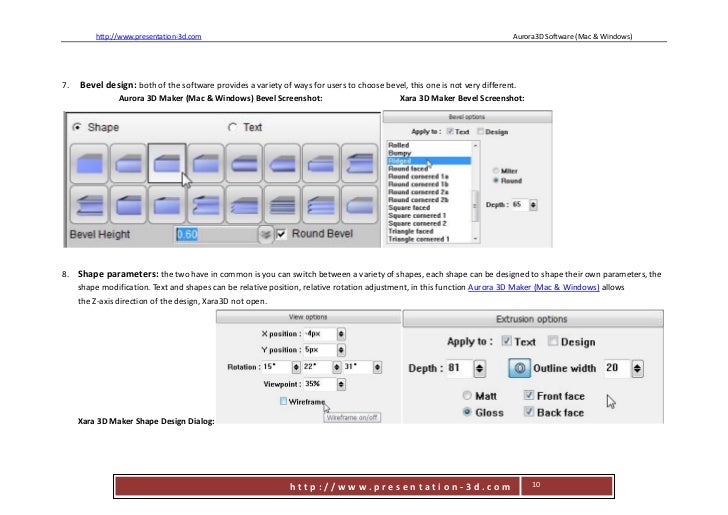
Task: Click the Outline width stepper arrows
Action: [x=637, y=369]
